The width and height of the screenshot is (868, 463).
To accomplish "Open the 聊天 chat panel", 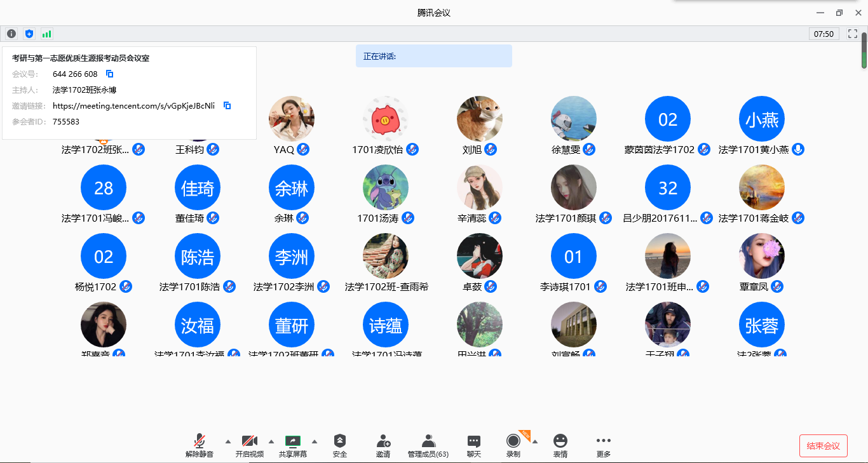I will click(474, 446).
